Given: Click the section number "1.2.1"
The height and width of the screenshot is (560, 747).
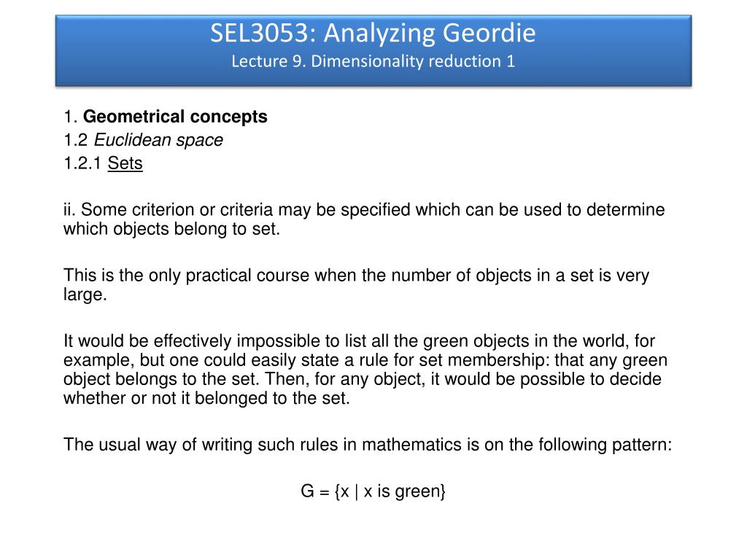Looking at the screenshot, I should point(82,163).
